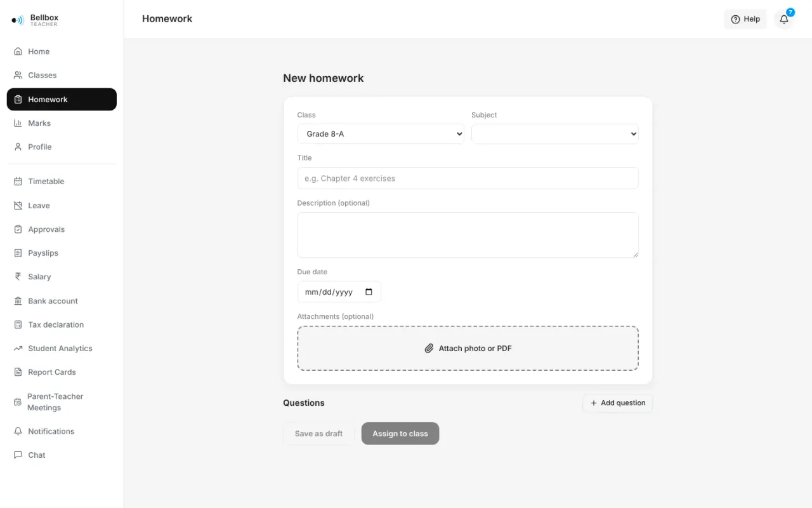The image size is (812, 508).
Task: Open the Due date calendar picker
Action: pos(369,292)
